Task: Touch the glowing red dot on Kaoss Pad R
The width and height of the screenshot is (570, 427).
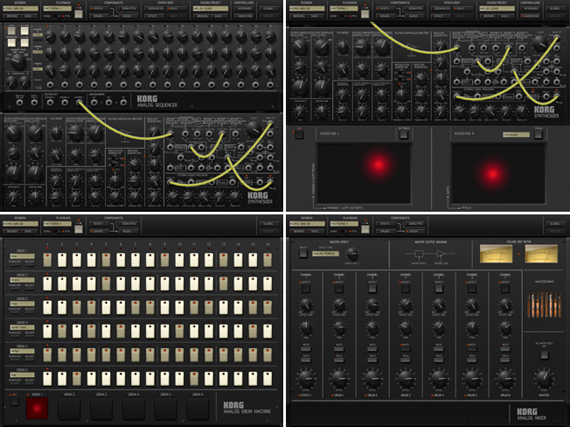Action: [492, 174]
